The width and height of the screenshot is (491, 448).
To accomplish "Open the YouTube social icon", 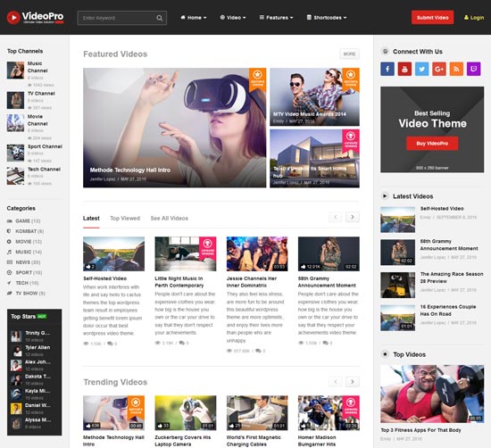I will point(404,69).
